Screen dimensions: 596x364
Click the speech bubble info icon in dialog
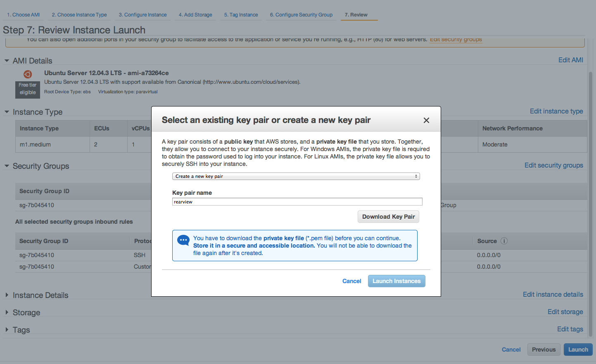tap(183, 240)
